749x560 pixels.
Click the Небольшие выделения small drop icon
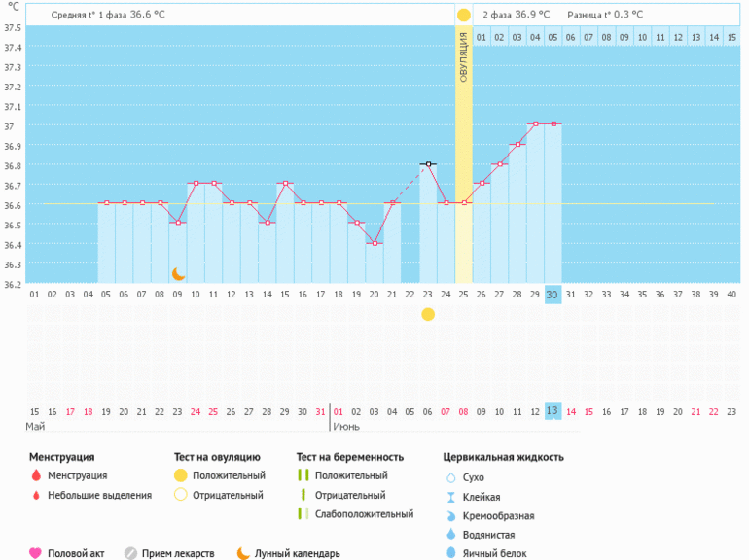click(x=36, y=495)
